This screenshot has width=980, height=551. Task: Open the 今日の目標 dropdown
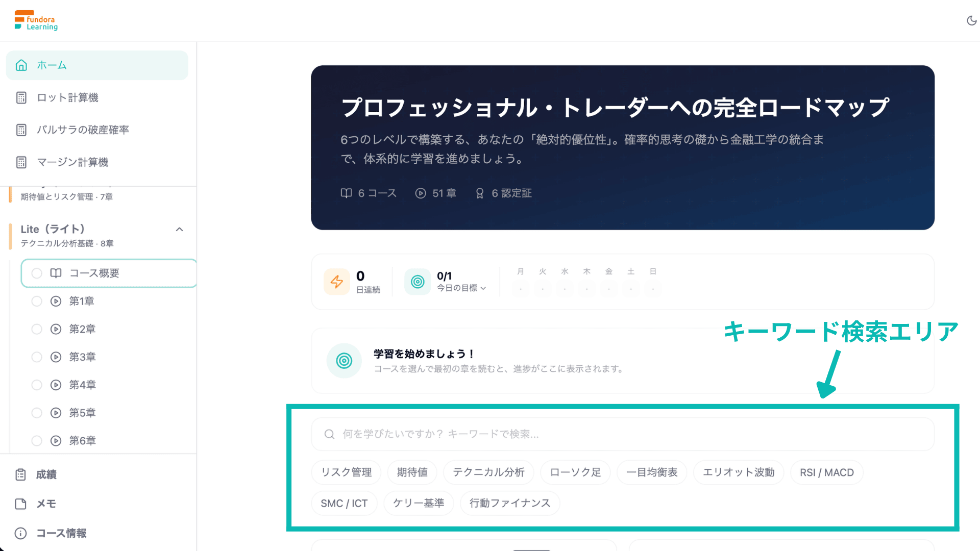[x=461, y=288]
